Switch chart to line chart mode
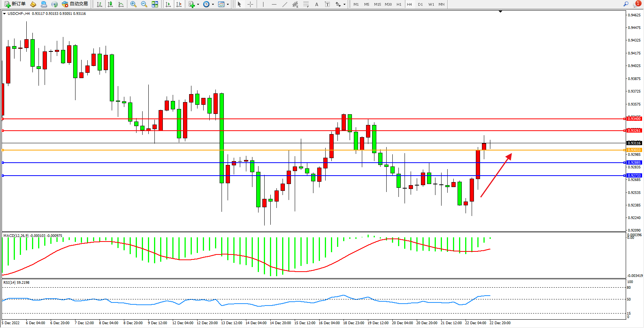644x328 pixels. [121, 4]
